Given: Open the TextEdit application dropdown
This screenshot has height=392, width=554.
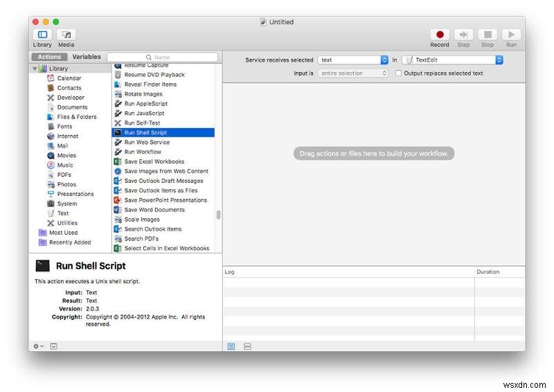Looking at the screenshot, I should pyautogui.click(x=452, y=60).
